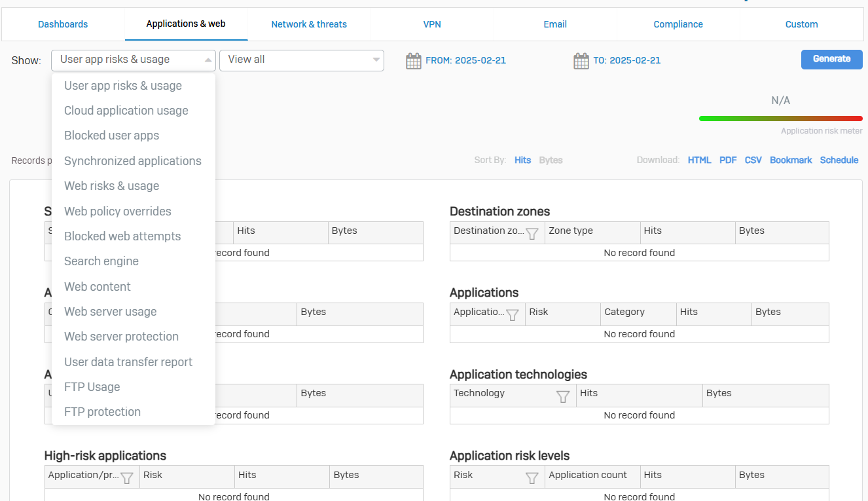This screenshot has height=501, width=868.
Task: Click the Schedule link
Action: (839, 160)
